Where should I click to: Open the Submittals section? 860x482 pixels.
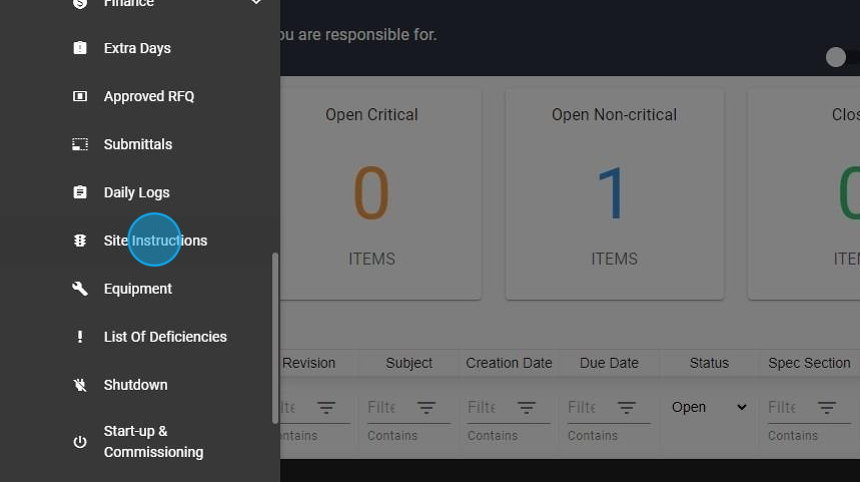(138, 144)
